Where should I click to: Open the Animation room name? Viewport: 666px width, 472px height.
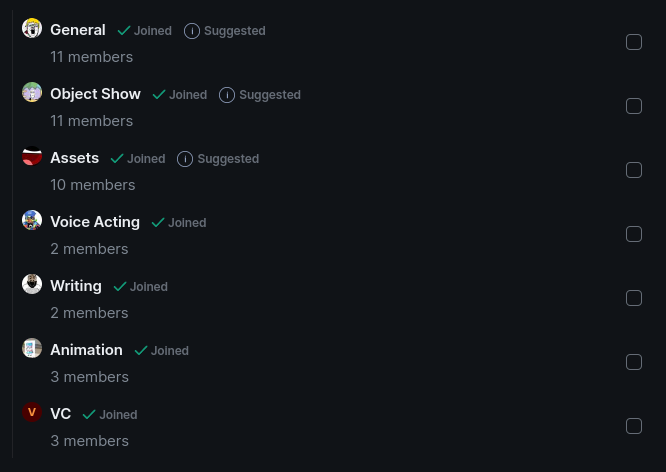(x=86, y=350)
